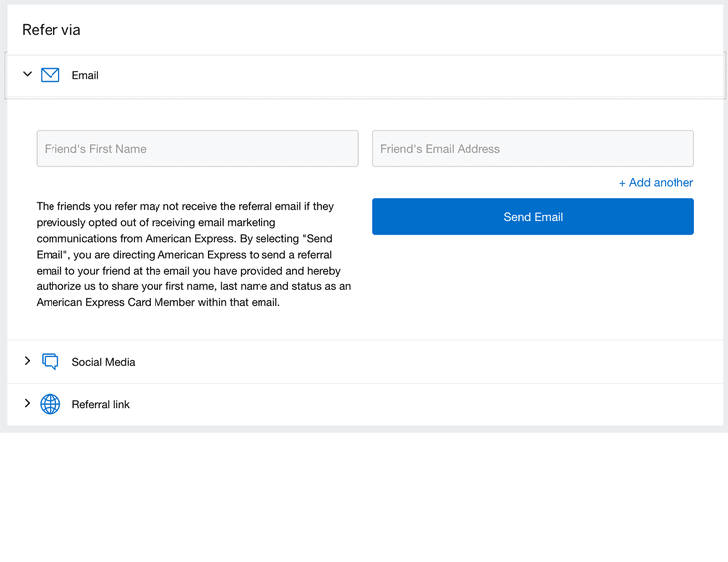
Task: Click the "Refer via" heading
Action: click(x=52, y=30)
